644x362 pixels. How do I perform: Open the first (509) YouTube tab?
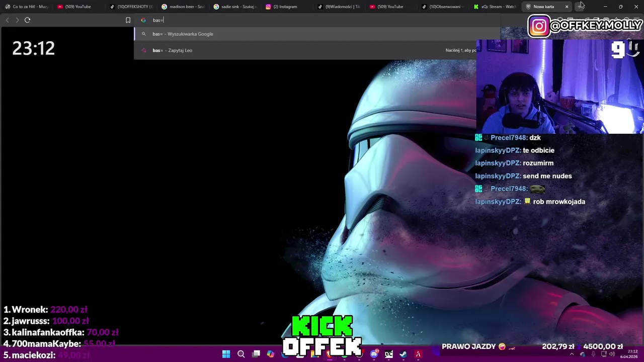(x=78, y=7)
